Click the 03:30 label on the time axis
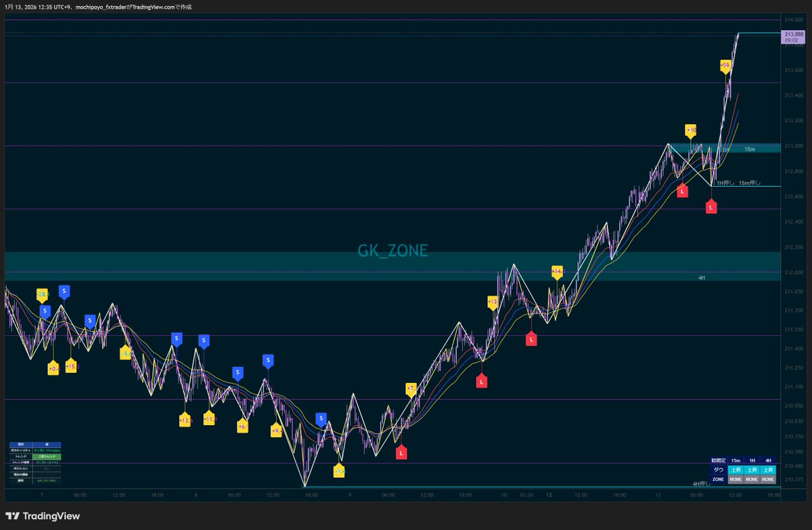This screenshot has width=812, height=530. (x=526, y=495)
